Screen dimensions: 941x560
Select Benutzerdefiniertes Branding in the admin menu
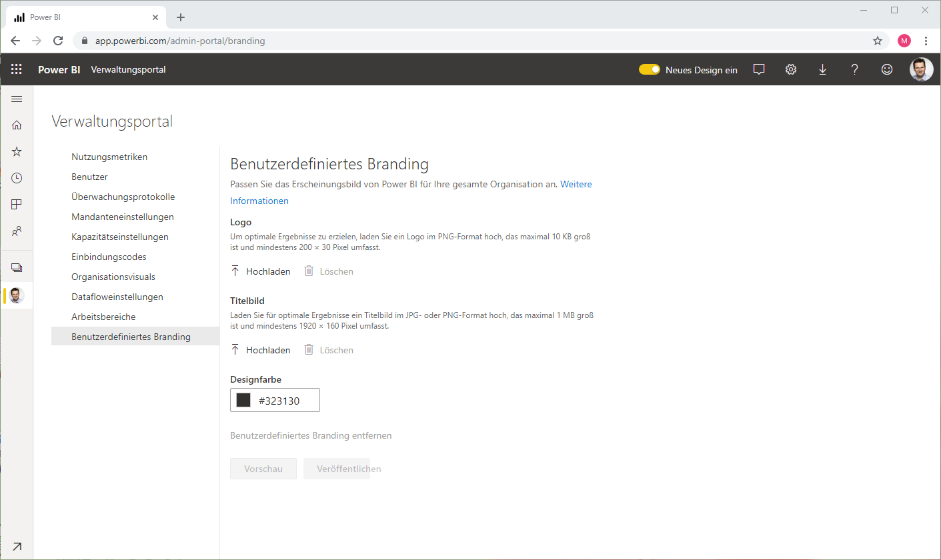pos(135,337)
